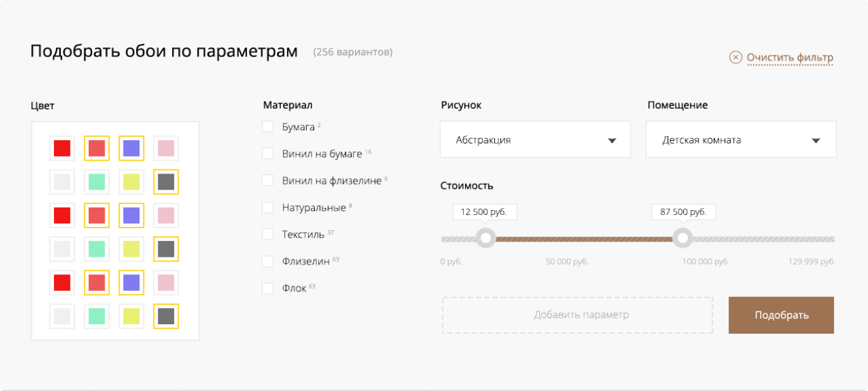Viewport: 868px width, 391px height.
Task: Pick the pink swatch in the top color row
Action: point(166,148)
